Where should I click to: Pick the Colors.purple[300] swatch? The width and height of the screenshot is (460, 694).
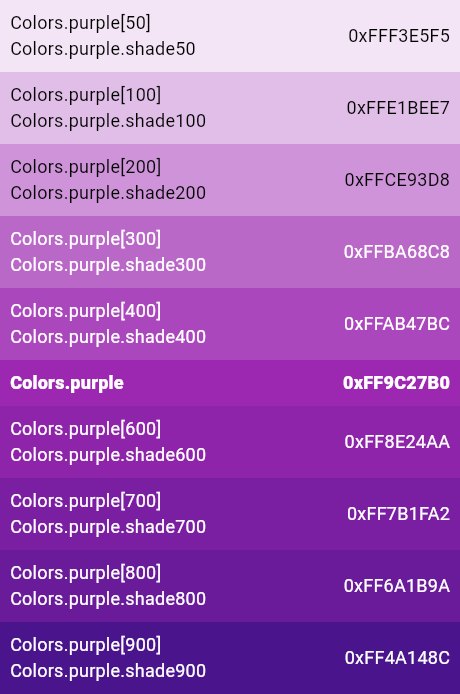tap(230, 252)
